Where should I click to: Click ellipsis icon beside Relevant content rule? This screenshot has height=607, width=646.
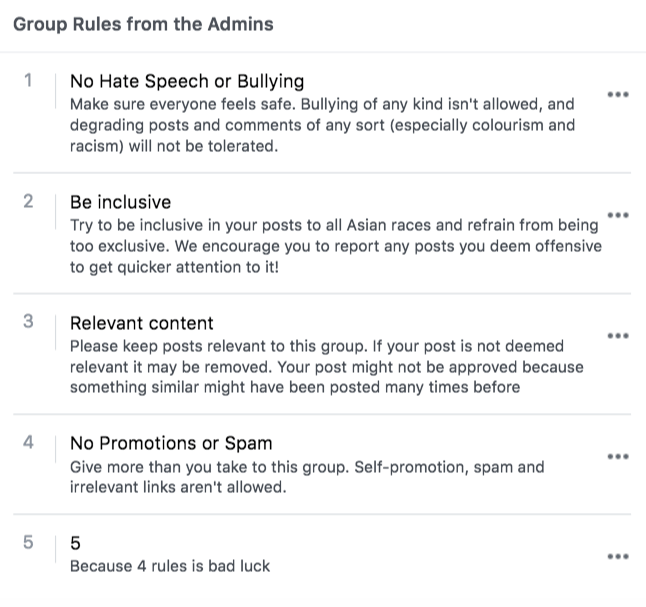[618, 336]
